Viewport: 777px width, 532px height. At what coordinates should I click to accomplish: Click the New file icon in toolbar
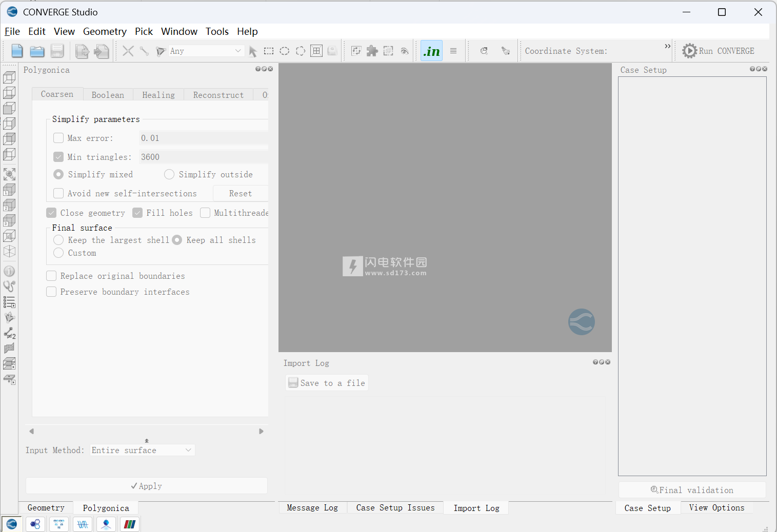(x=17, y=51)
